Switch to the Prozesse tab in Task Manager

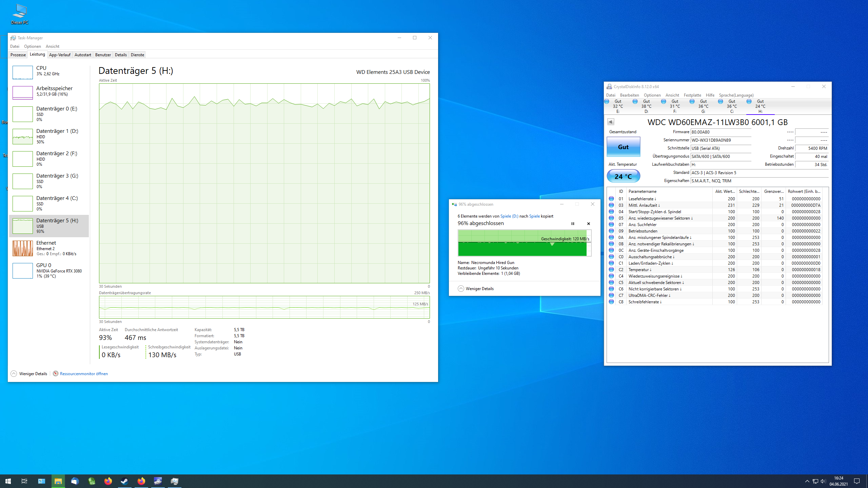pyautogui.click(x=18, y=55)
